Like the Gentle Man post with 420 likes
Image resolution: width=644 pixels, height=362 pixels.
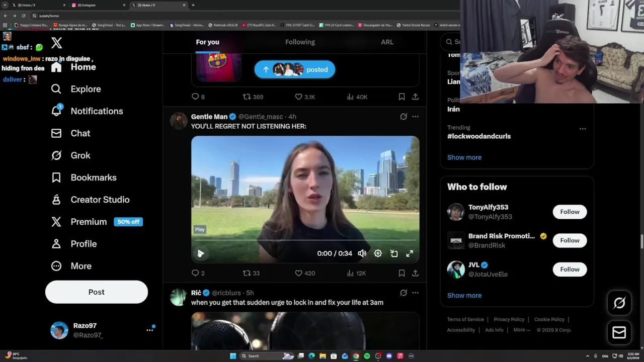304,273
